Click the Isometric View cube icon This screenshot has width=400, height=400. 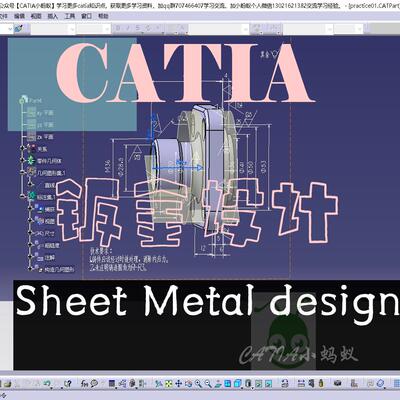(237, 384)
